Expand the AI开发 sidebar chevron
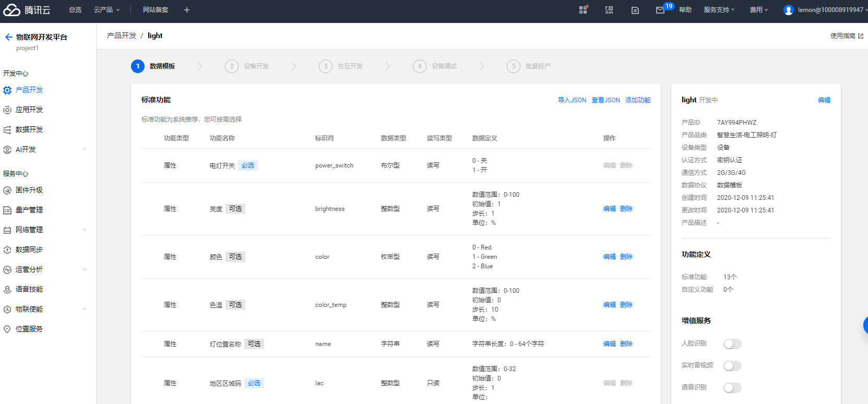868x404 pixels. (85, 150)
